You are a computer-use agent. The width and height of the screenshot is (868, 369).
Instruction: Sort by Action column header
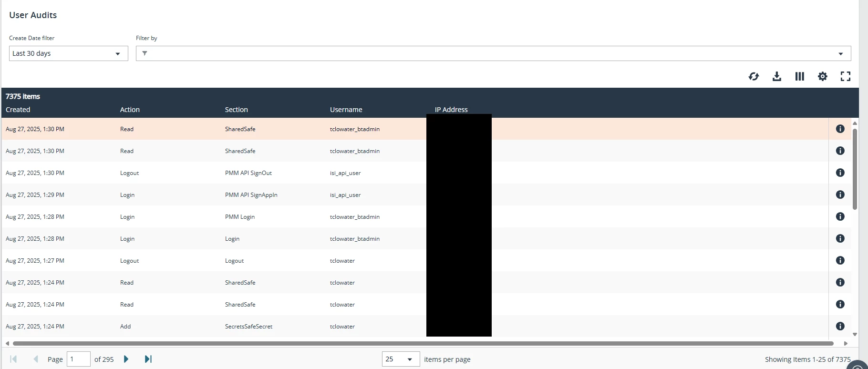click(x=130, y=110)
